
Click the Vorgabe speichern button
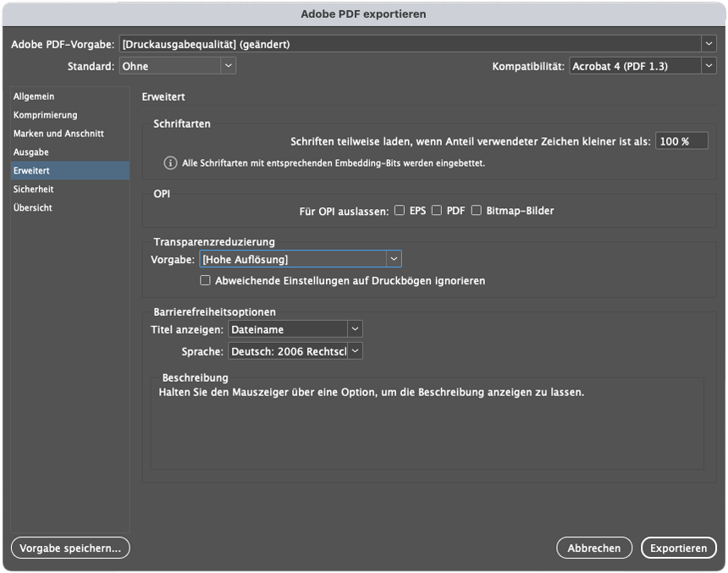pos(70,548)
